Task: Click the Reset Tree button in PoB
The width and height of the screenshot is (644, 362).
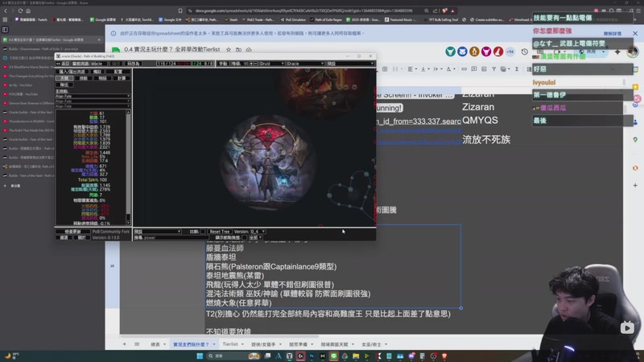Action: [x=220, y=232]
